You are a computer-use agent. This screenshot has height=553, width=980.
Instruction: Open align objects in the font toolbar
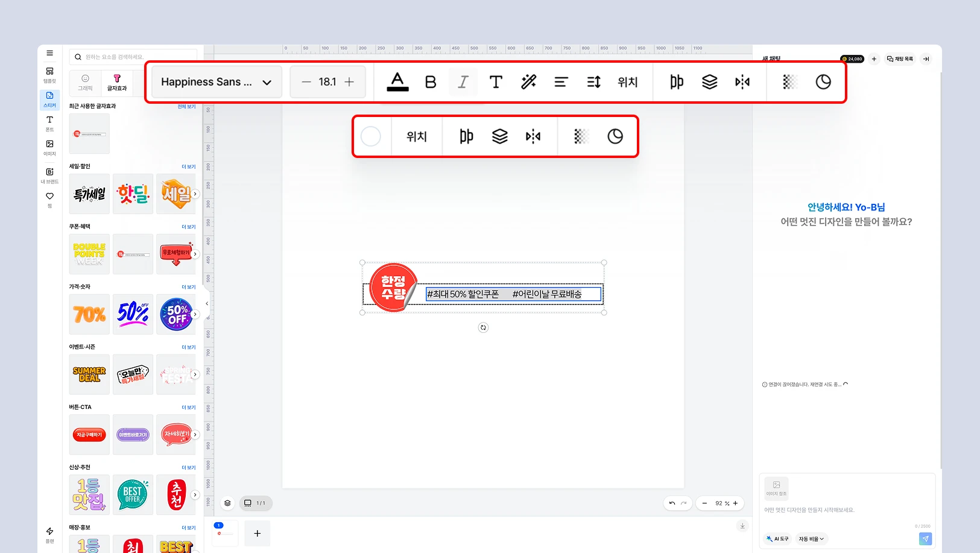tap(677, 82)
